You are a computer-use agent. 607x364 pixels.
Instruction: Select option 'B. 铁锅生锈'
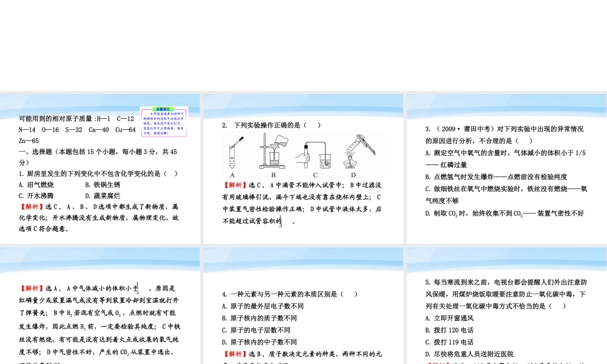(103, 185)
